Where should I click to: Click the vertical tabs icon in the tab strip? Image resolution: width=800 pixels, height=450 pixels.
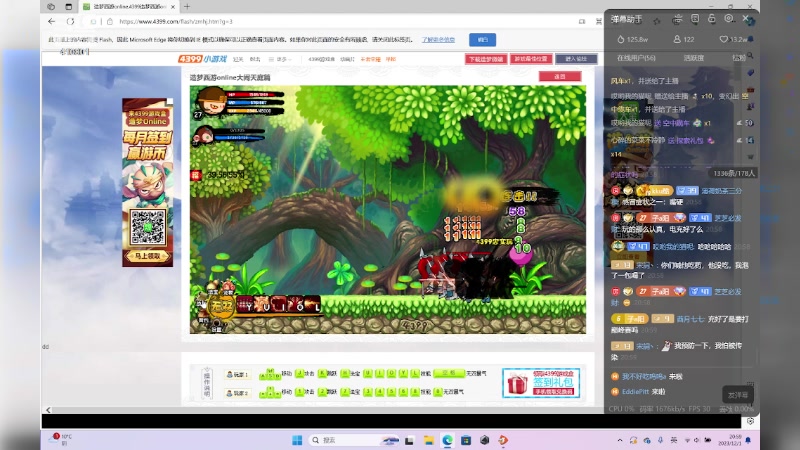point(68,7)
